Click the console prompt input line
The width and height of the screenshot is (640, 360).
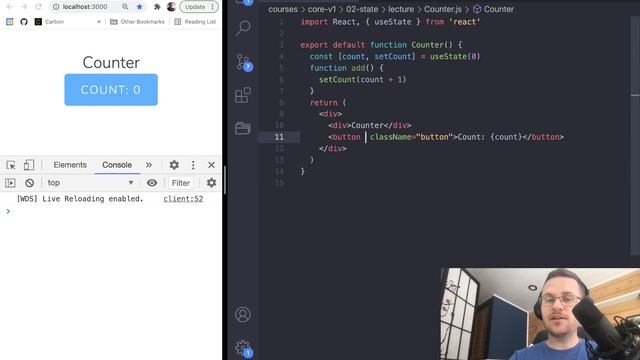coord(111,211)
